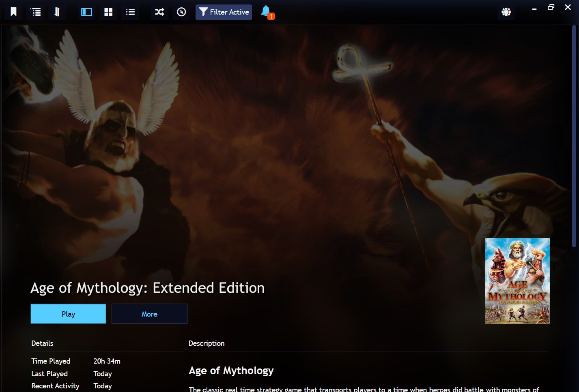Image resolution: width=579 pixels, height=392 pixels.
Task: Click the 'Today' value beside Last Played
Action: tap(103, 374)
